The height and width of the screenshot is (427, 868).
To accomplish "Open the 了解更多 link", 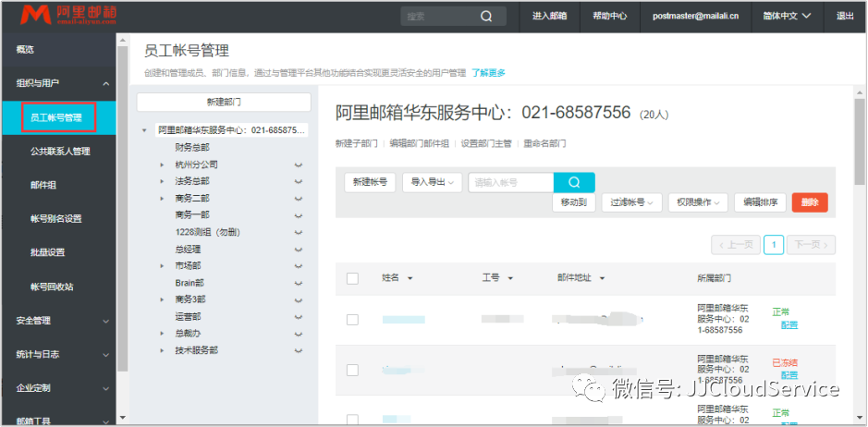I will (488, 73).
